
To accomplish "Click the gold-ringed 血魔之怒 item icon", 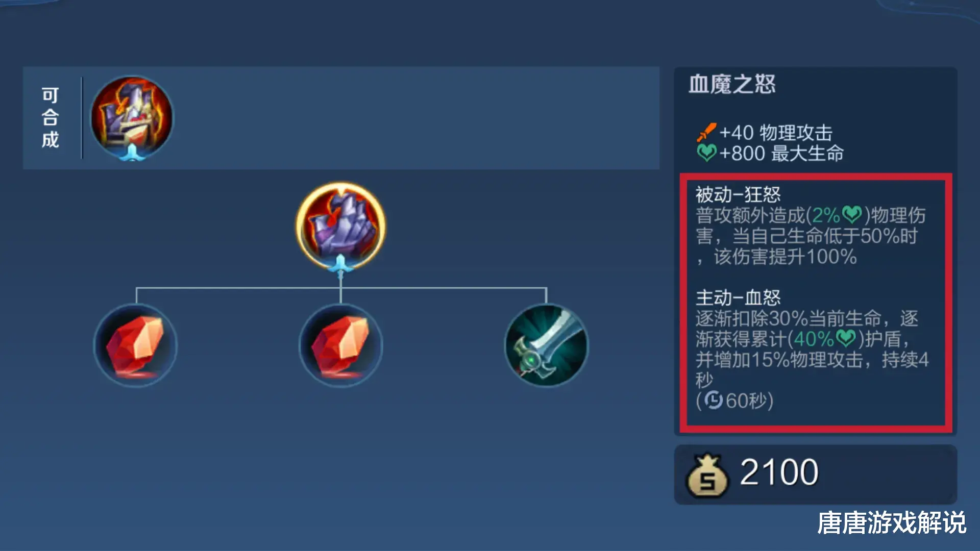I will coord(340,226).
